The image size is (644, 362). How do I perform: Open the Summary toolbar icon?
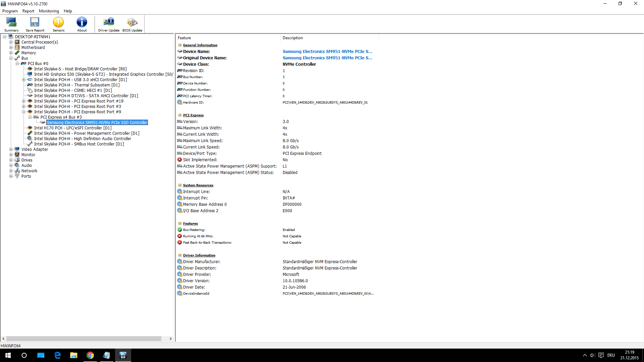point(11,24)
